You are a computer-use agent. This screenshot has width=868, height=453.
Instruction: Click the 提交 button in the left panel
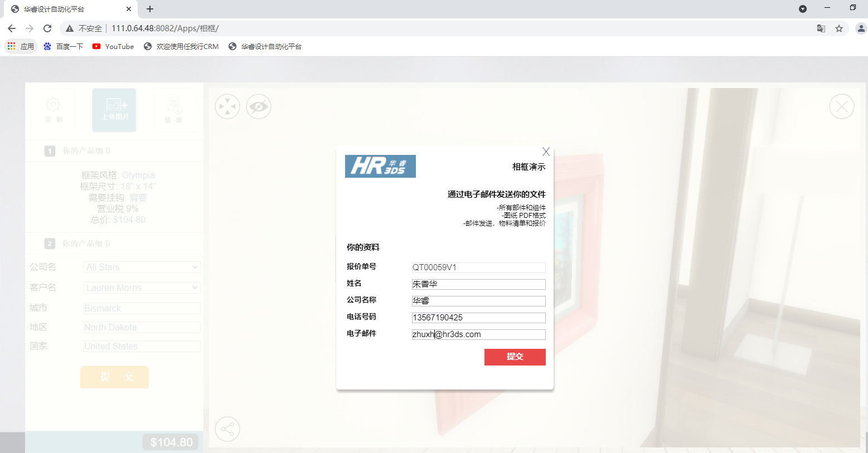(x=114, y=377)
